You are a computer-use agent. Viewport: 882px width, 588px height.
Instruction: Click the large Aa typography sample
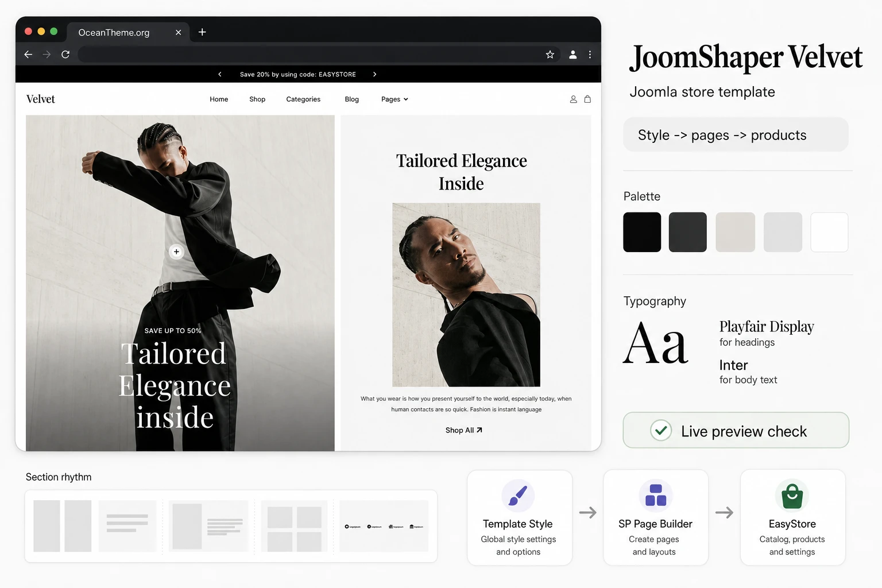655,343
